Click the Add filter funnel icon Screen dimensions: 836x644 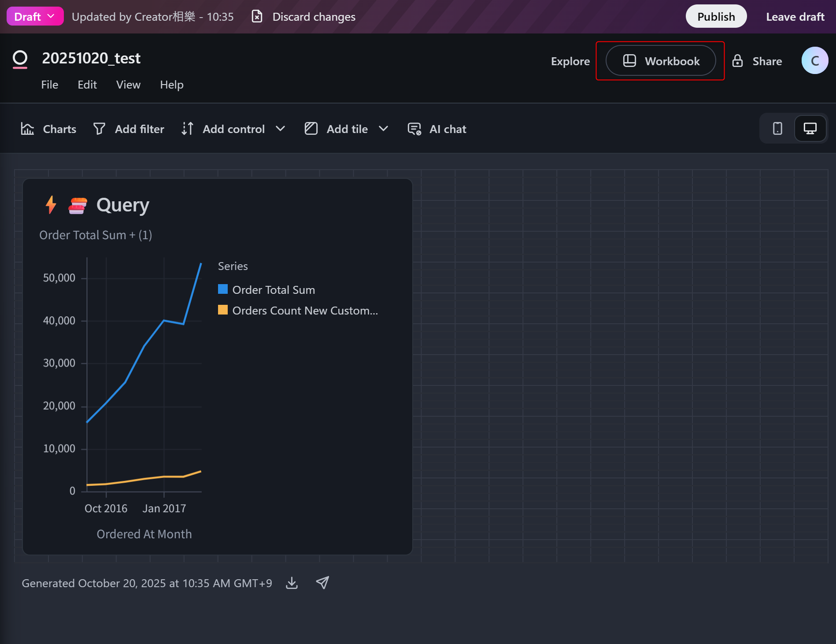[x=99, y=129]
